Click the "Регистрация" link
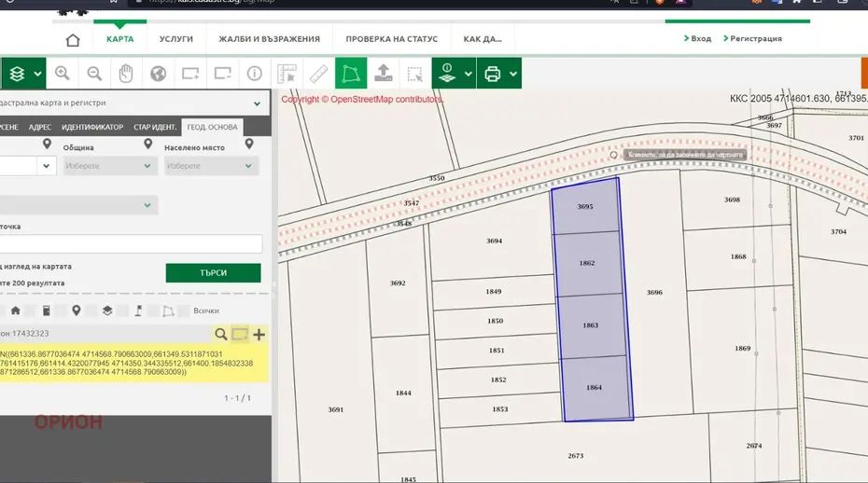The image size is (868, 483). coord(755,39)
